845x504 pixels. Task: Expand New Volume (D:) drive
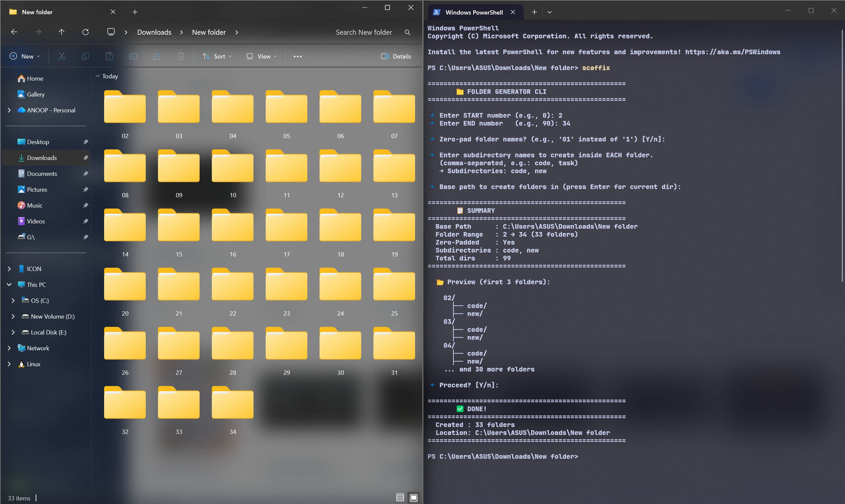pos(13,316)
